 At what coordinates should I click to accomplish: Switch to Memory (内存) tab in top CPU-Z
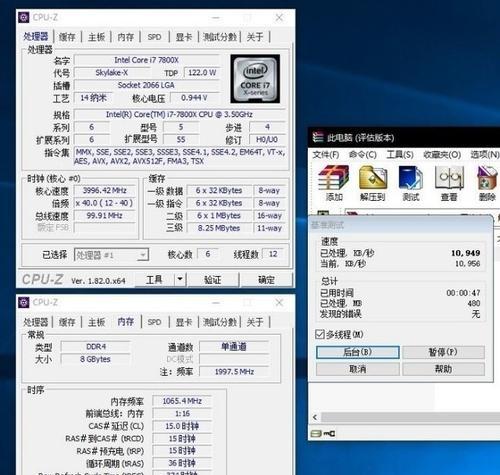pyautogui.click(x=126, y=37)
